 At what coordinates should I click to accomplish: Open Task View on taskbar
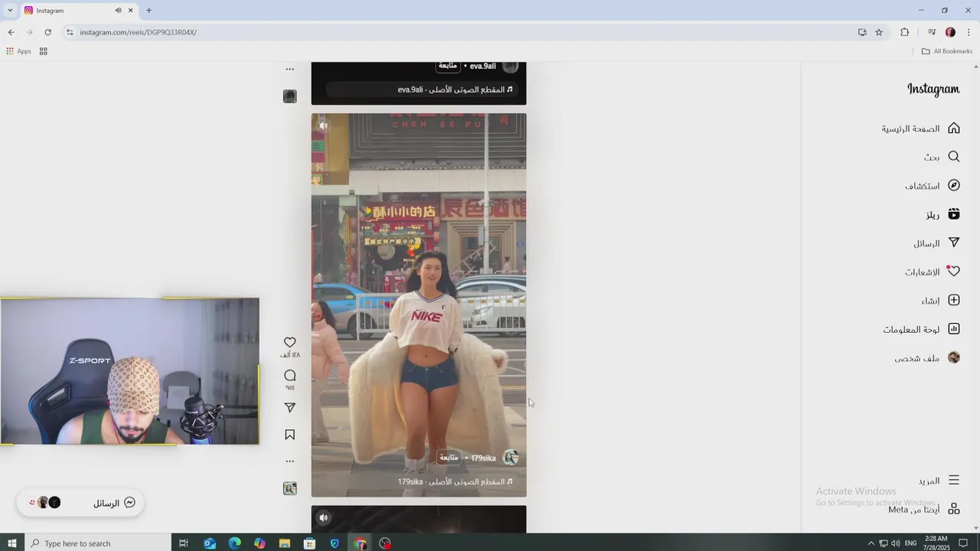184,543
